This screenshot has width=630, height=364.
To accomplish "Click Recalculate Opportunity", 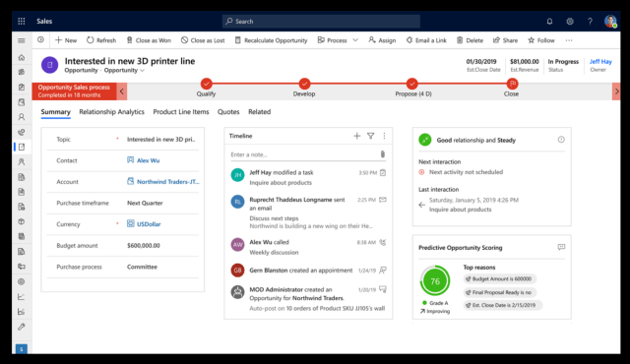I will click(x=272, y=40).
